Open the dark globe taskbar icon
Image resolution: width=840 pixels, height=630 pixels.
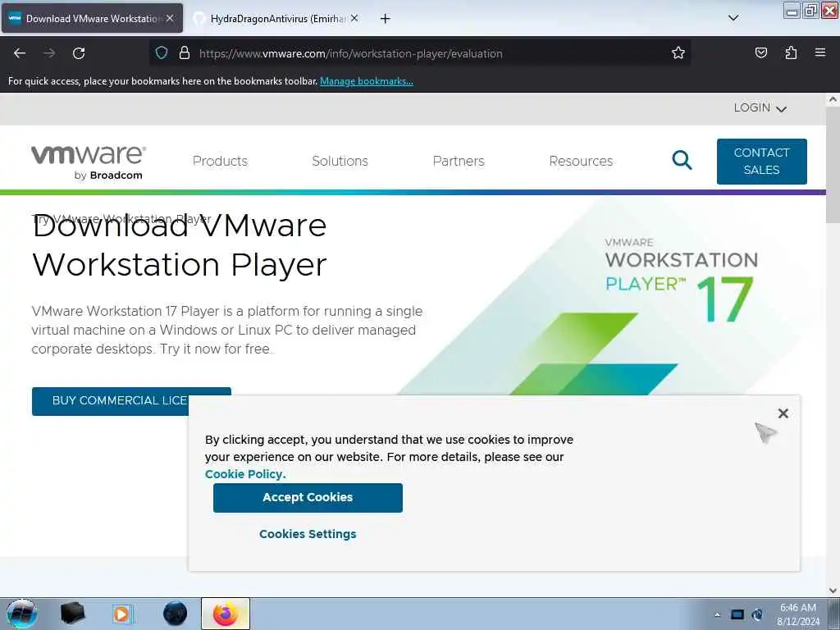point(176,614)
